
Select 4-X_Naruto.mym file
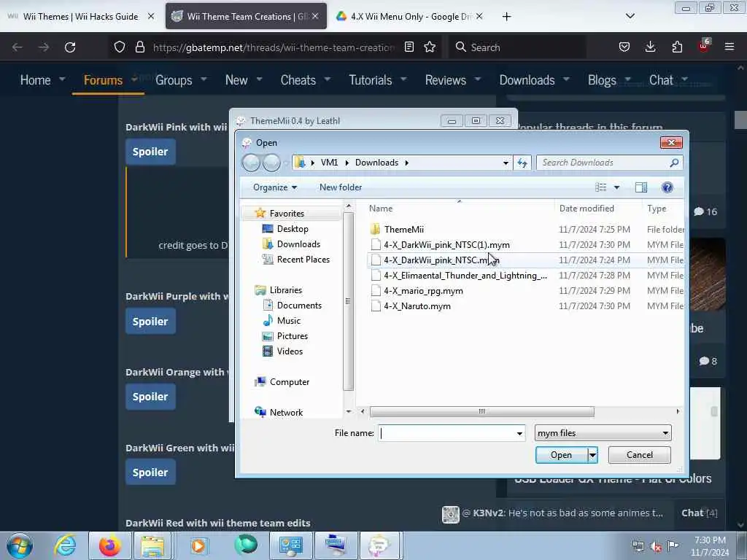pyautogui.click(x=417, y=306)
